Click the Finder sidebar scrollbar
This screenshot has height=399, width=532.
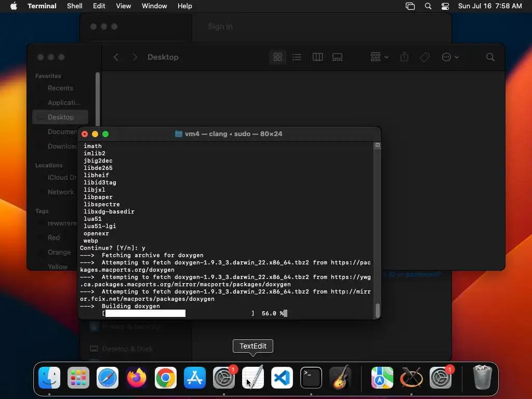tap(98, 99)
